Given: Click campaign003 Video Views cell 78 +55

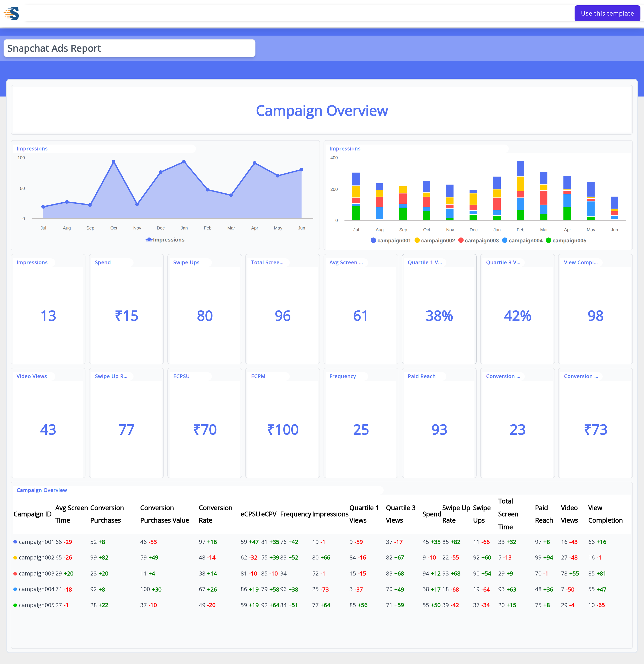Looking at the screenshot, I should click(570, 573).
